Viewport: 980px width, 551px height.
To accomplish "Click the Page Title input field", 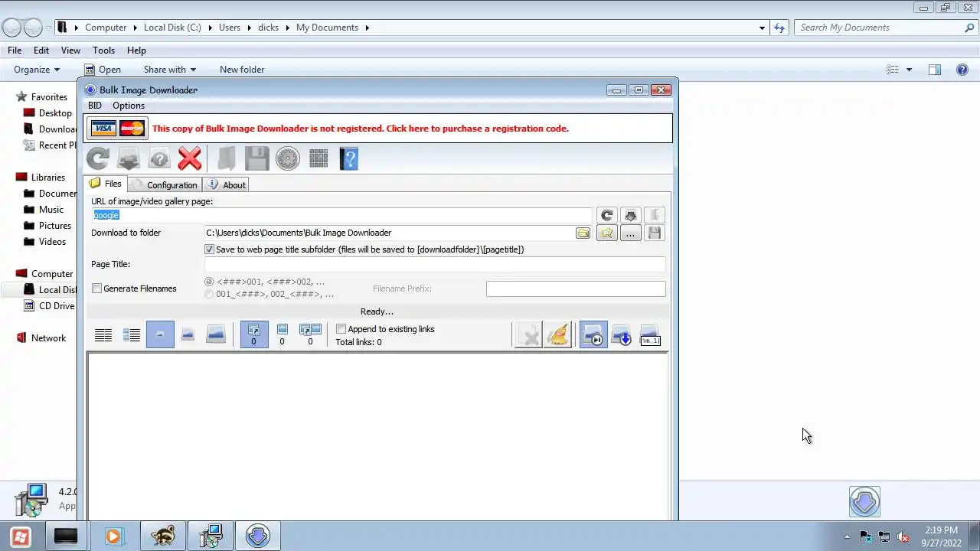I will (435, 264).
